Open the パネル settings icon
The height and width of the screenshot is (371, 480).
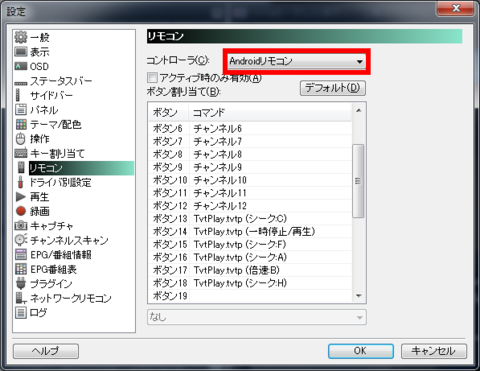pyautogui.click(x=21, y=109)
